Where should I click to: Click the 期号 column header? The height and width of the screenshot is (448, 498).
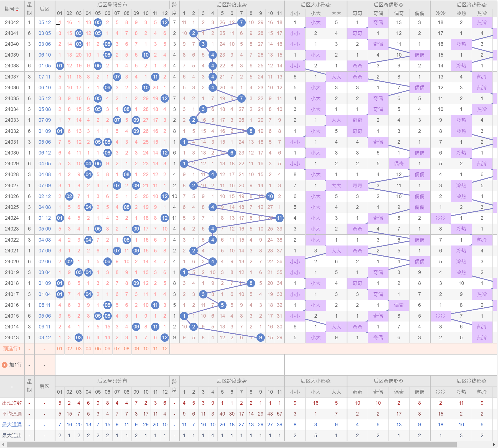[x=12, y=9]
